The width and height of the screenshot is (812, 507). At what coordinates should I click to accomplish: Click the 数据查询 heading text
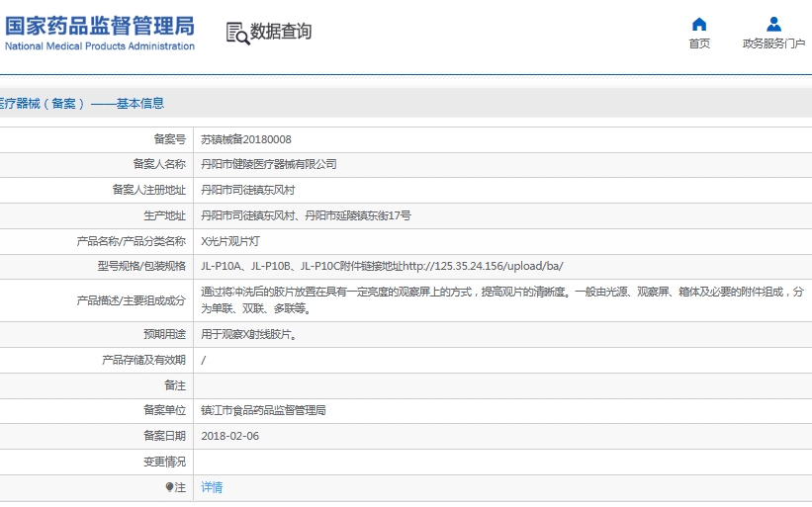coord(281,32)
